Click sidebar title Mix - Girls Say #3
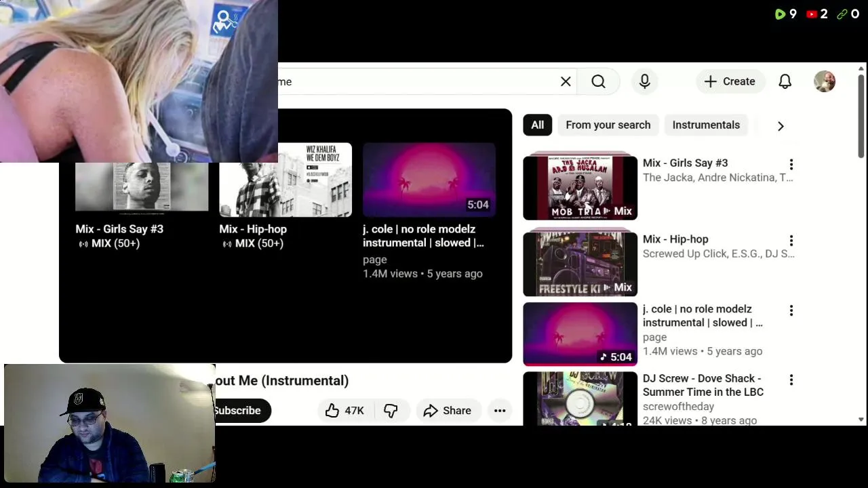 pos(685,163)
